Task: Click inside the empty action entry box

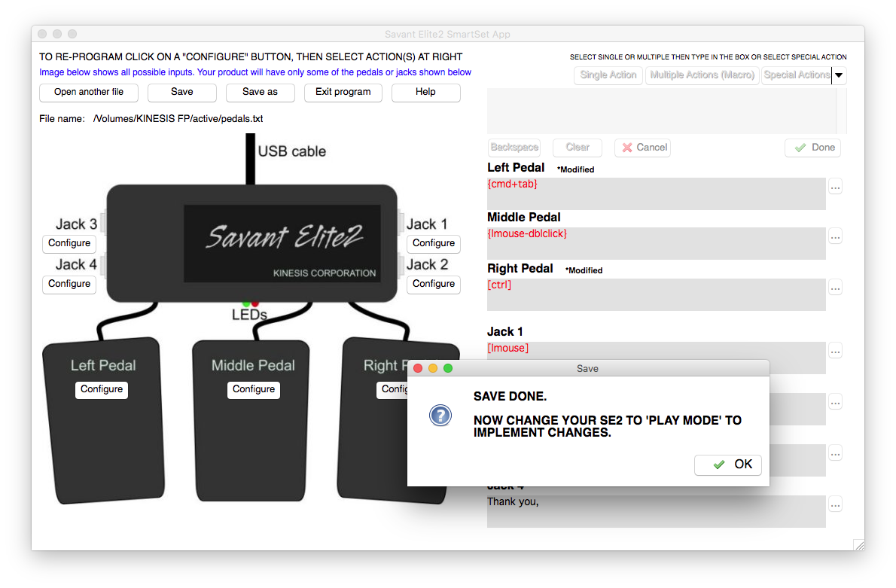Action: coord(662,111)
